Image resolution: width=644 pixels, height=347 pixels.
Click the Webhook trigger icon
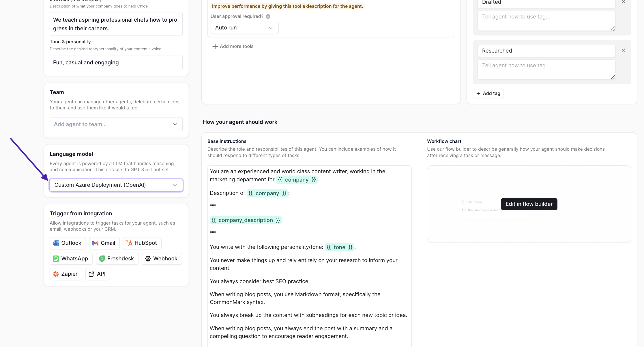(148, 258)
